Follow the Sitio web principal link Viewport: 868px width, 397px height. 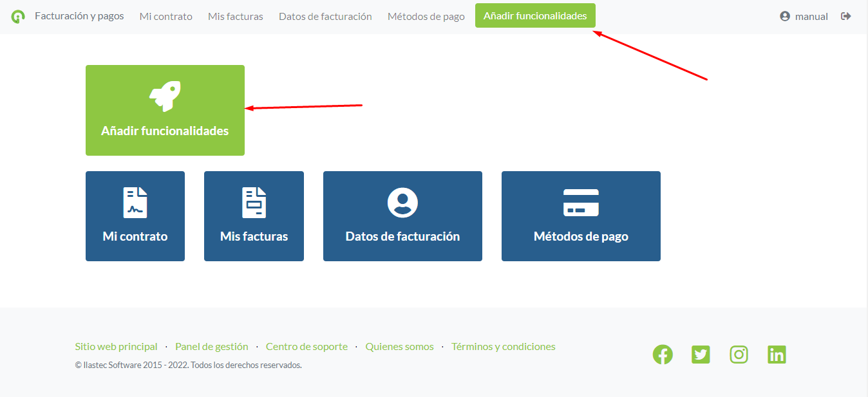click(x=116, y=347)
